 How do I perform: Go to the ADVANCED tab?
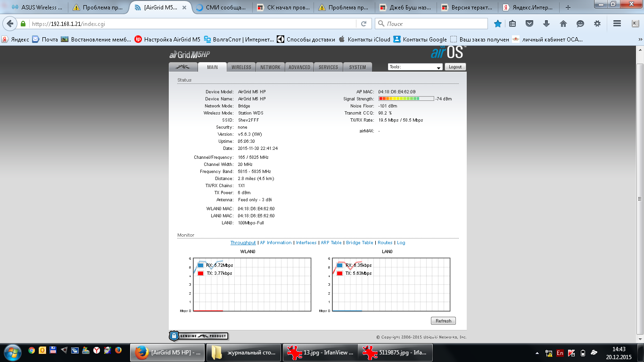click(x=299, y=67)
